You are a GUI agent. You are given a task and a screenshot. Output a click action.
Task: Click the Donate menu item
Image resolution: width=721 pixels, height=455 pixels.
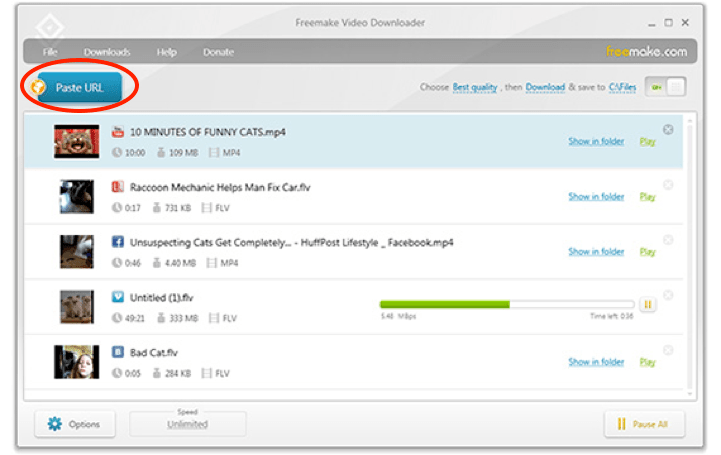218,52
